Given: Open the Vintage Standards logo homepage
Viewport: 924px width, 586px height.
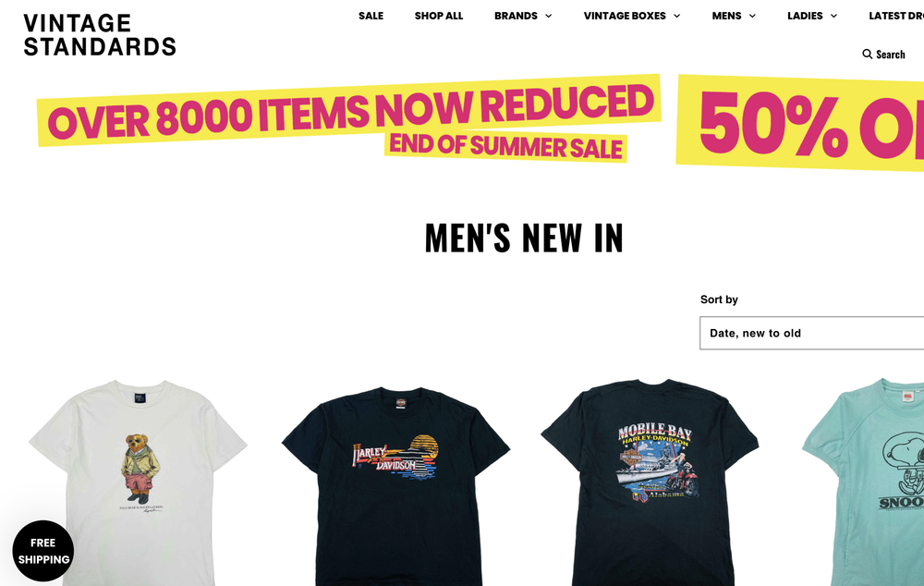Looking at the screenshot, I should coord(100,35).
